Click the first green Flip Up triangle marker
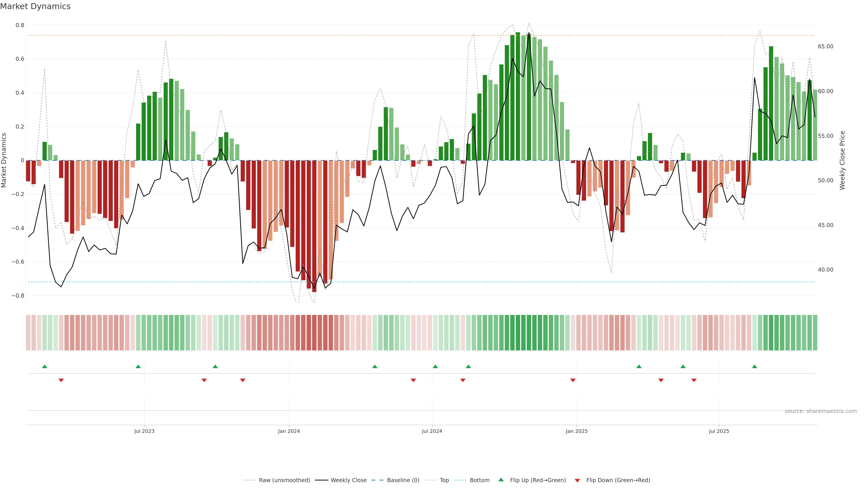Image resolution: width=868 pixels, height=488 pixels. (x=45, y=366)
